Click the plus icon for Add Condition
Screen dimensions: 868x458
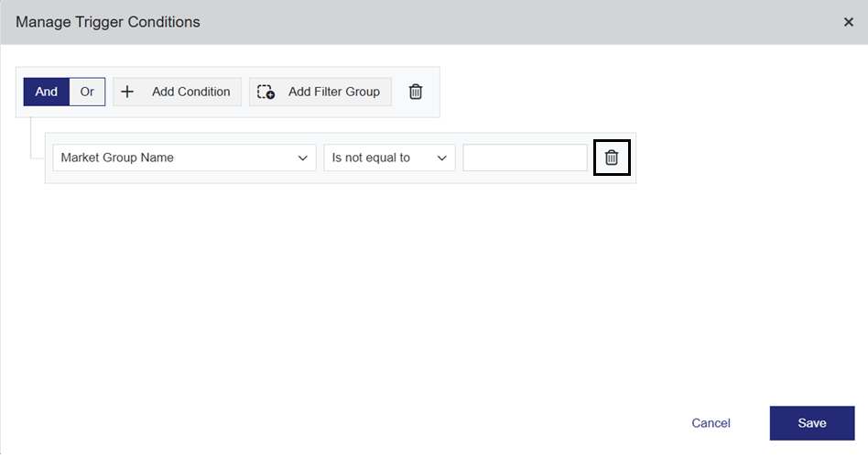pos(127,92)
